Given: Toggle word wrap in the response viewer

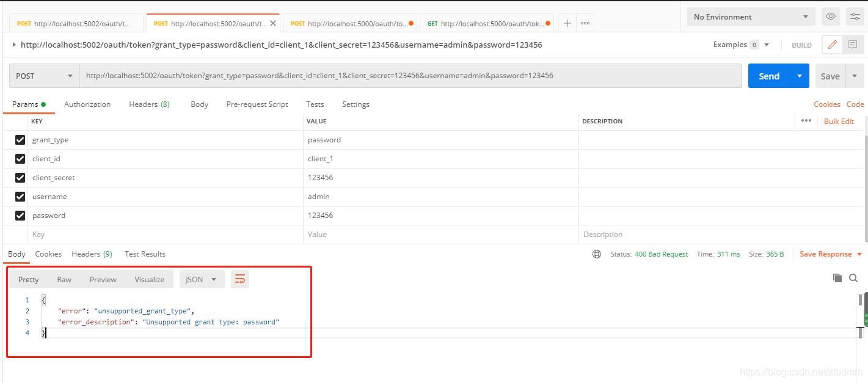Looking at the screenshot, I should point(239,279).
